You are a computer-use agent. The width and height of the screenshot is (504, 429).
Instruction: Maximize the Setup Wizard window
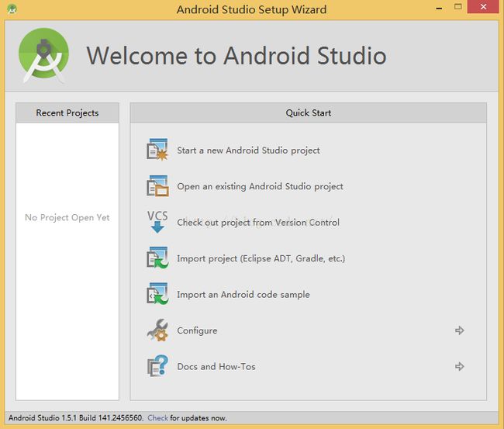point(458,7)
